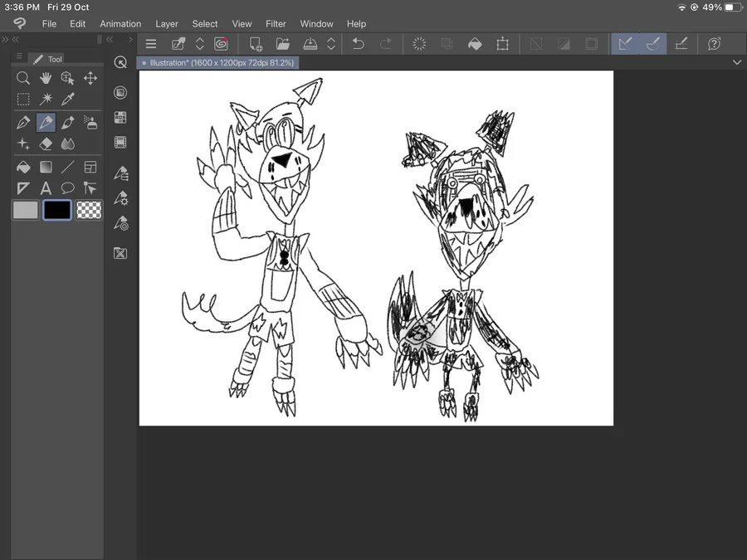This screenshot has width=747, height=560.
Task: Toggle Snap to Special Ruler
Action: click(652, 44)
